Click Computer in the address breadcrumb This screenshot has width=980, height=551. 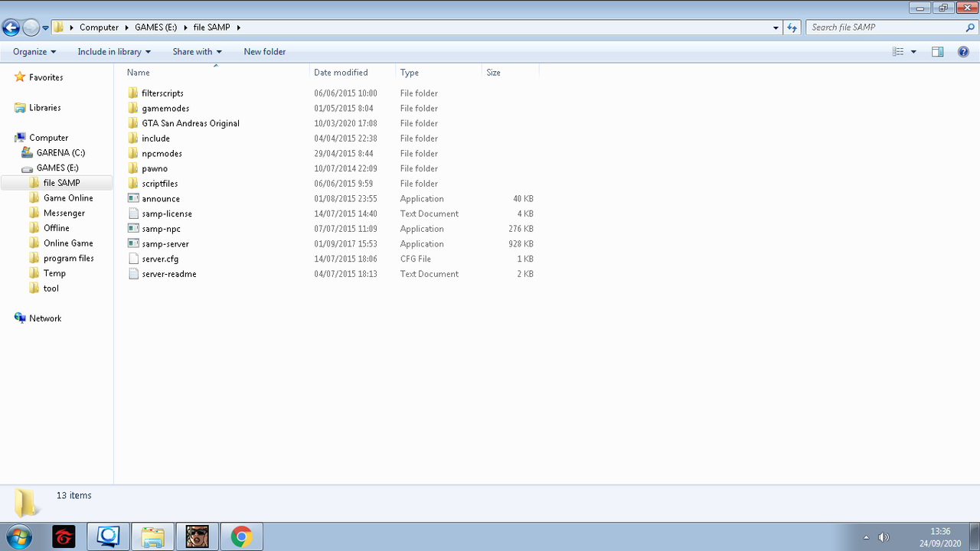point(100,28)
